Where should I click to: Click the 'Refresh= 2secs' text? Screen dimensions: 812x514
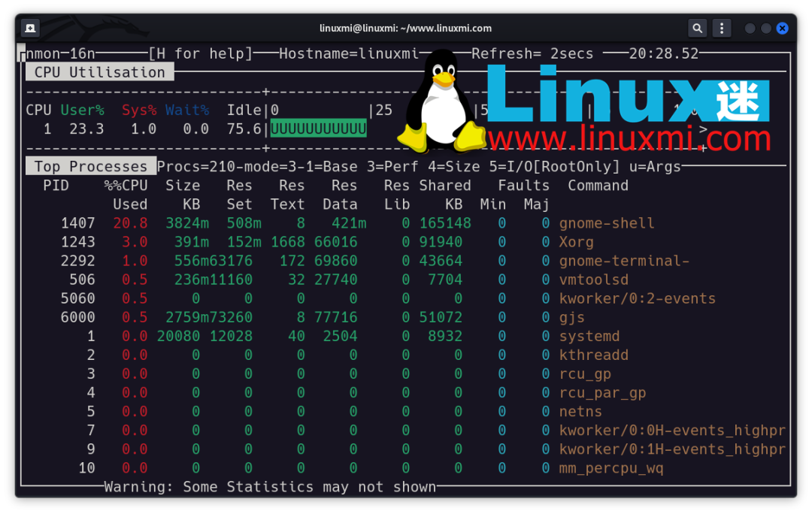click(x=532, y=53)
